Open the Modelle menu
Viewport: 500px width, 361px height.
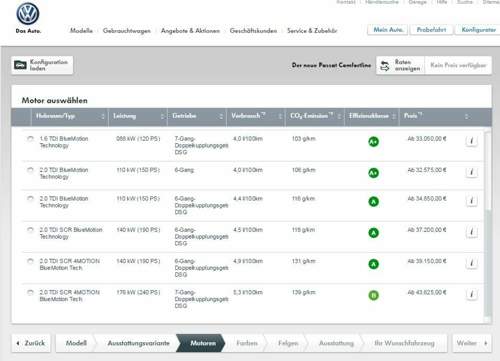(x=81, y=31)
